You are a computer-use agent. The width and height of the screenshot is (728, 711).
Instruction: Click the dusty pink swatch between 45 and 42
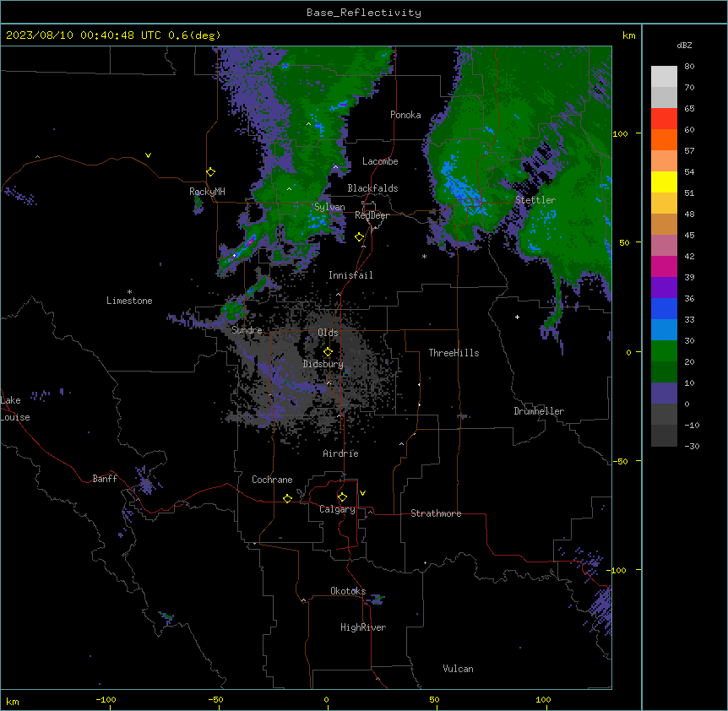click(x=664, y=246)
